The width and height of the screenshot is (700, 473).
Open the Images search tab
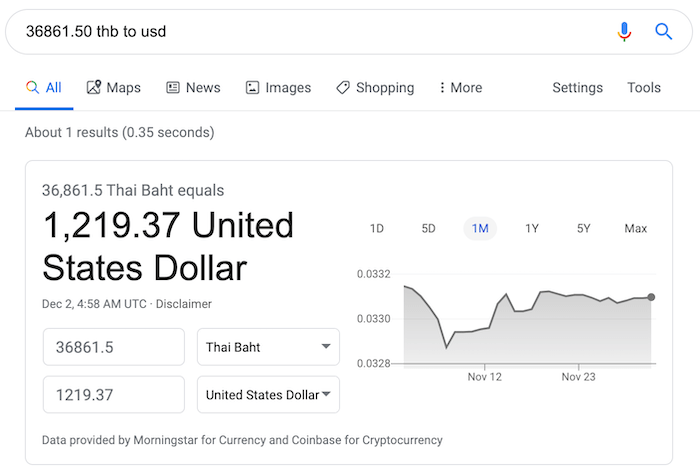pyautogui.click(x=278, y=87)
